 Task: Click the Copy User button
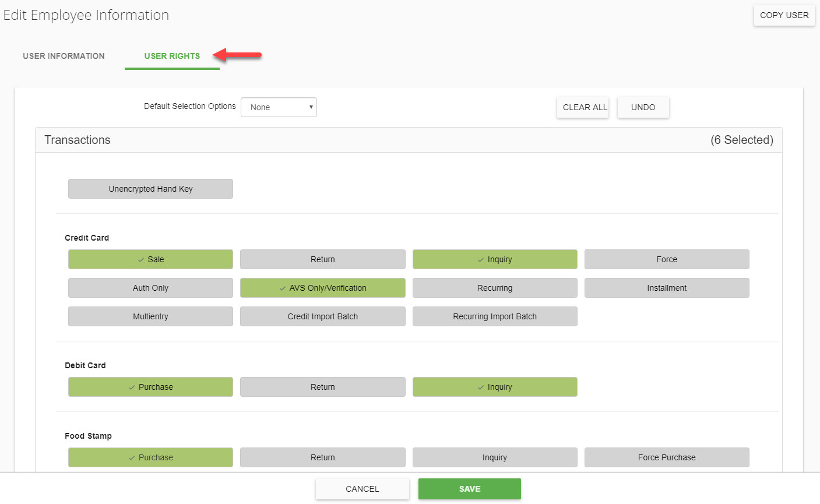click(x=784, y=15)
